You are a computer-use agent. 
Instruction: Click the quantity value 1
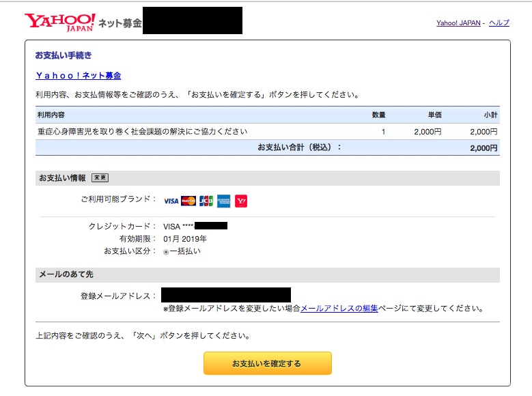[383, 132]
